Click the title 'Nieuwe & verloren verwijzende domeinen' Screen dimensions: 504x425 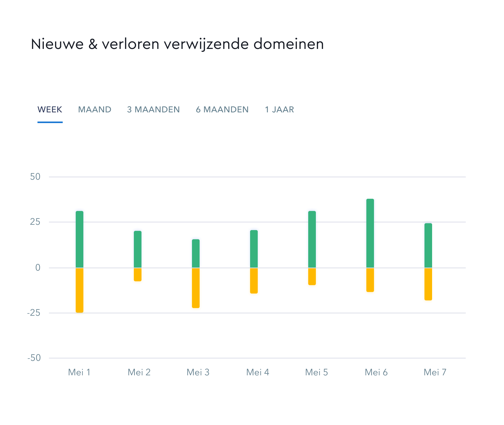tap(177, 44)
